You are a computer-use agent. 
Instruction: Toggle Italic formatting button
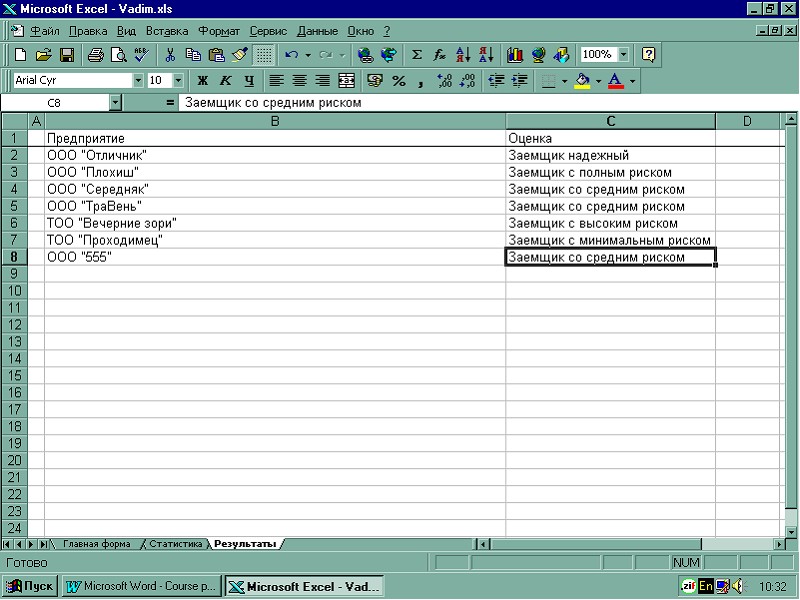coord(225,80)
